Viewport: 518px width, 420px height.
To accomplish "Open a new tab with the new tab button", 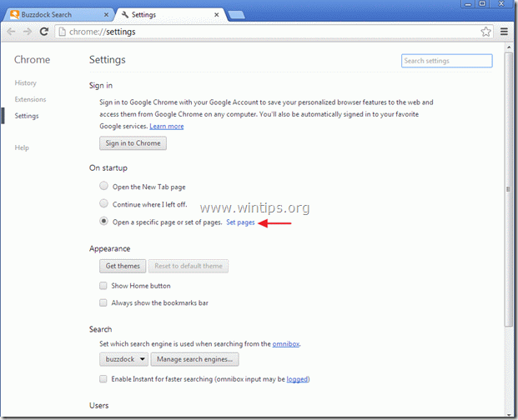I will (x=236, y=15).
